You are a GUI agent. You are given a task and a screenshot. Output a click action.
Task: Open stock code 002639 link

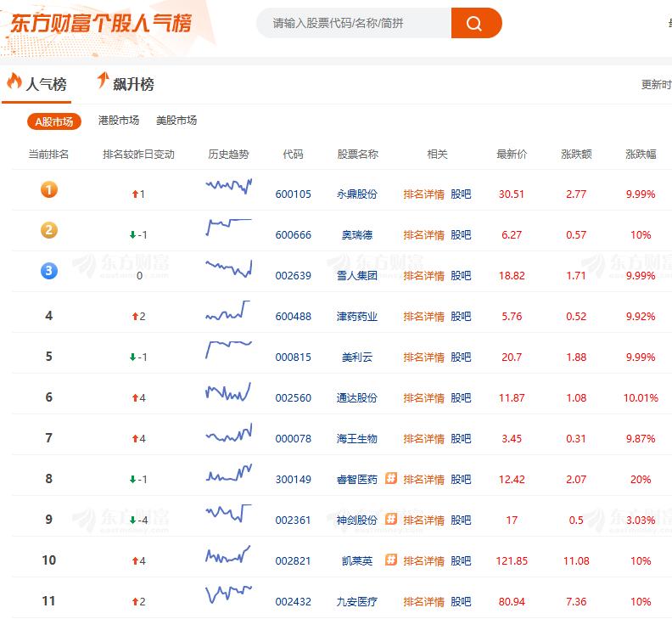[x=293, y=276]
